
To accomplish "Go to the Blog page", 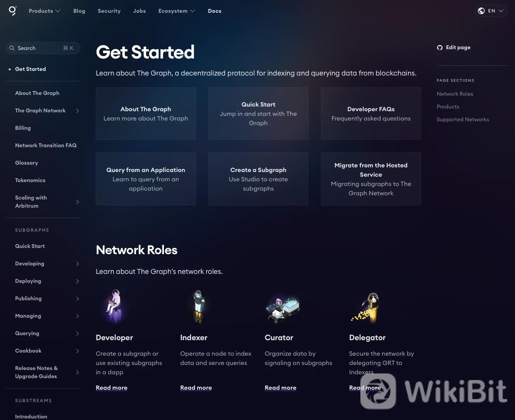I will pyautogui.click(x=79, y=11).
